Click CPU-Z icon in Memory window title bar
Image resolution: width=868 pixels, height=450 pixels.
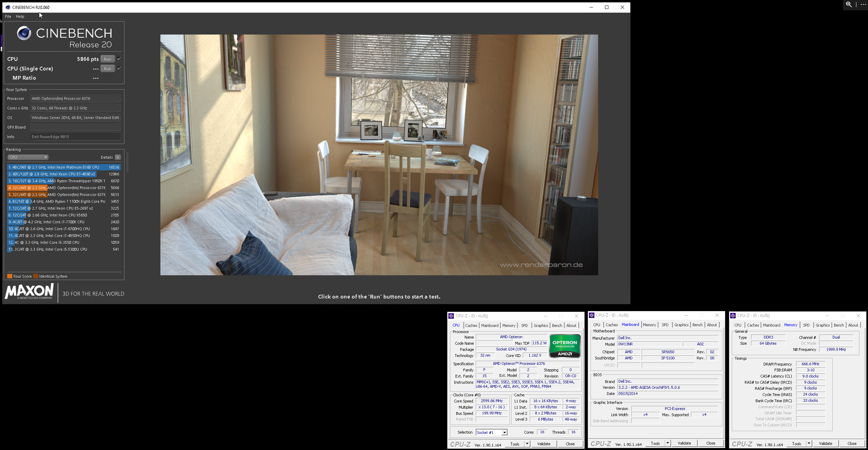point(733,316)
